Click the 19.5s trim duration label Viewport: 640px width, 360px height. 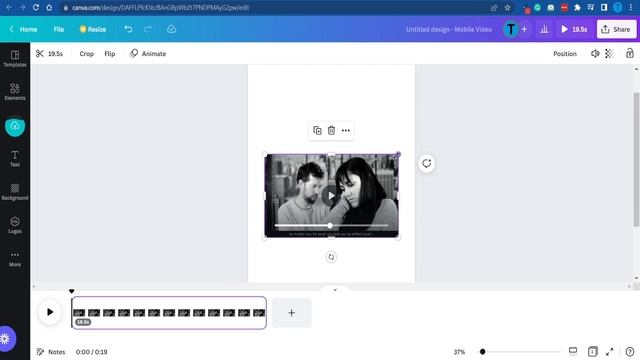pos(56,53)
